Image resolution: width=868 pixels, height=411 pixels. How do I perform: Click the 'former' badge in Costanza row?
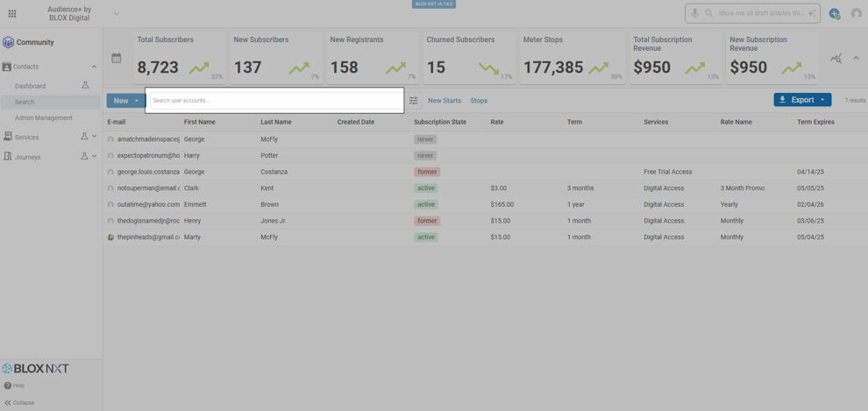tap(427, 172)
